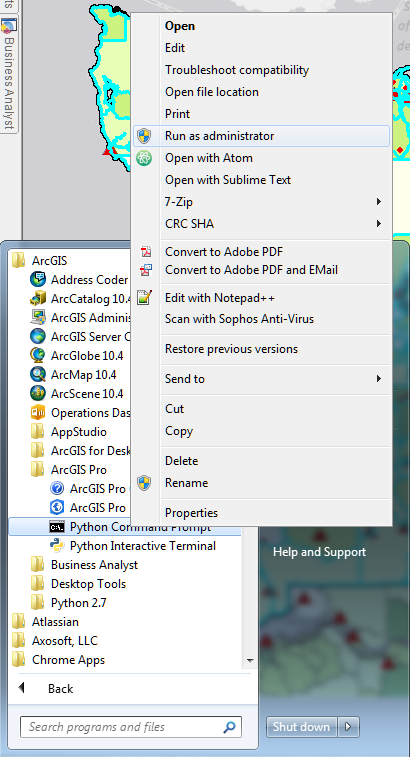Choose Open from the context menu
This screenshot has height=757, width=410.
pos(261,26)
